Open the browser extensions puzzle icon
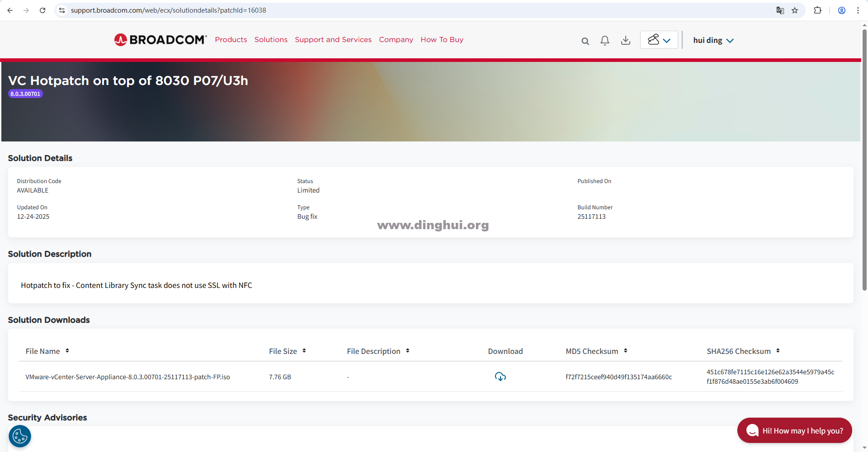The width and height of the screenshot is (868, 452). [817, 10]
